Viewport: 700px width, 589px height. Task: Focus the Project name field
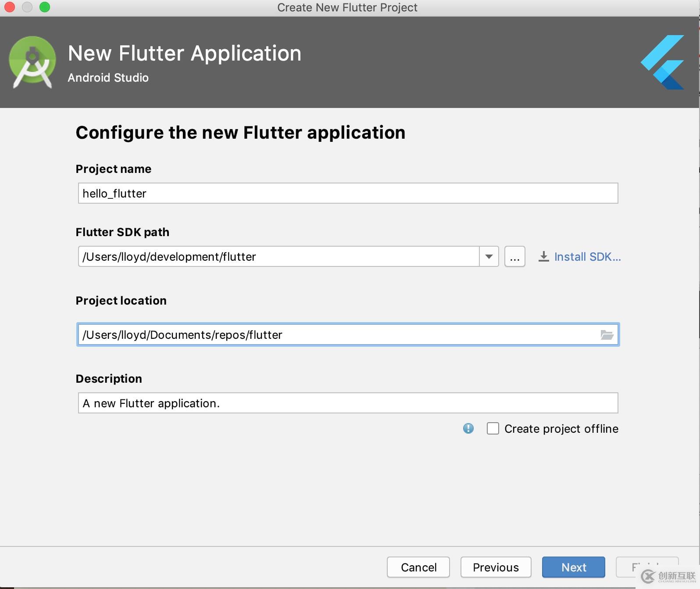pyautogui.click(x=347, y=194)
